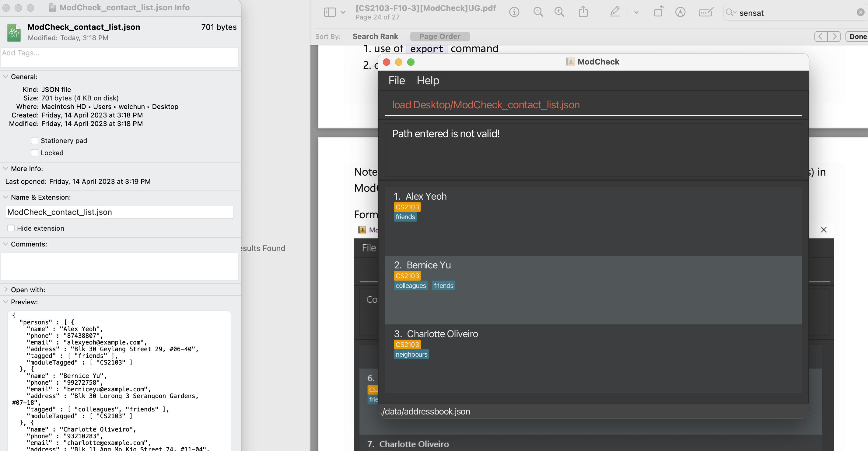Collapse the General section
This screenshot has width=868, height=451.
tap(5, 77)
